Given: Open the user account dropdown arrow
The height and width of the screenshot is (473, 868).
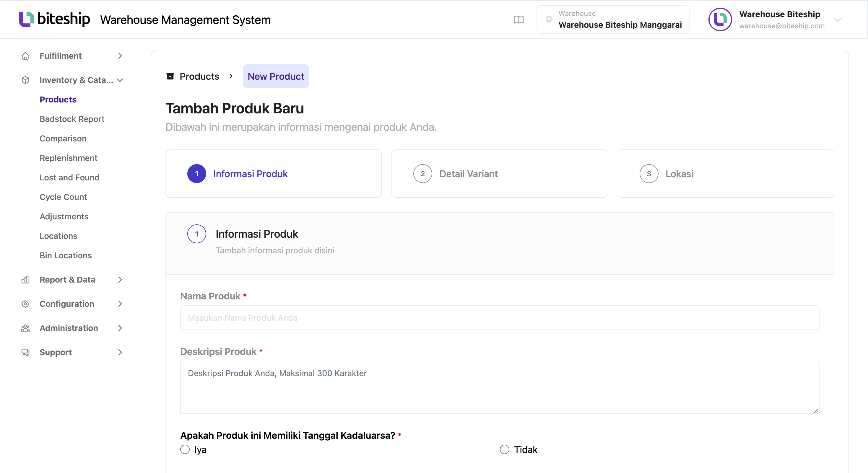Looking at the screenshot, I should pyautogui.click(x=838, y=19).
